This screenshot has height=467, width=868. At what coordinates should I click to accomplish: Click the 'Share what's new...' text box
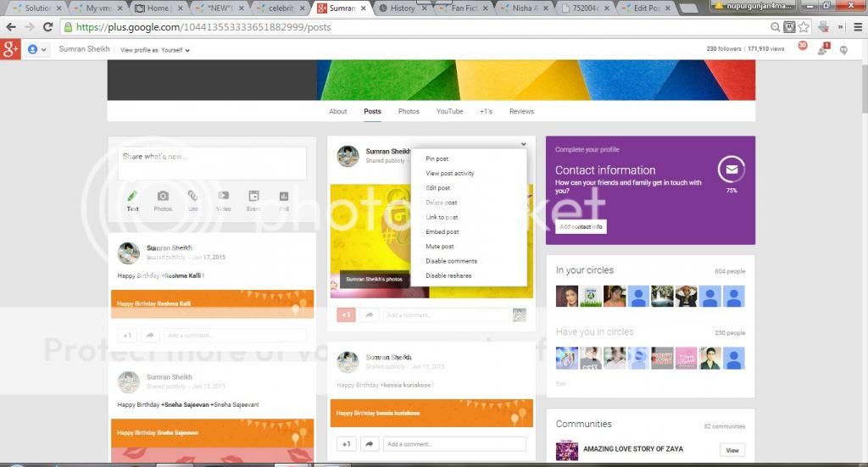[x=212, y=162]
